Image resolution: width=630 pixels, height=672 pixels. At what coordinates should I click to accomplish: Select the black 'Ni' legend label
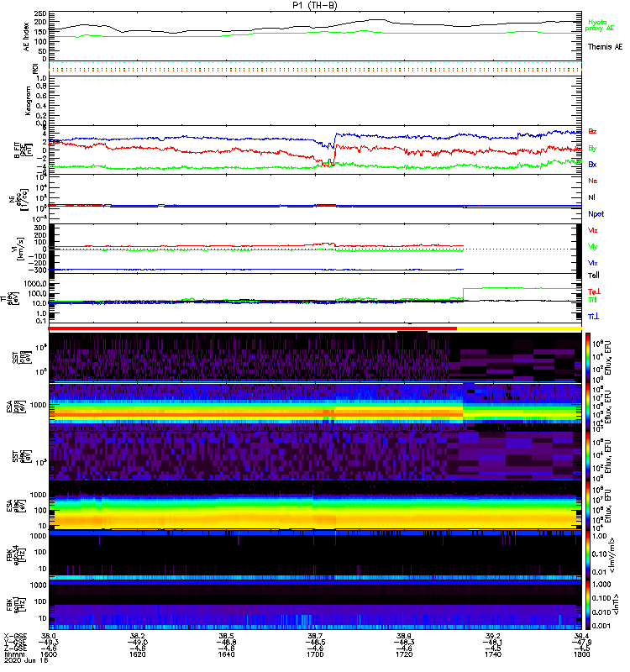pos(591,197)
